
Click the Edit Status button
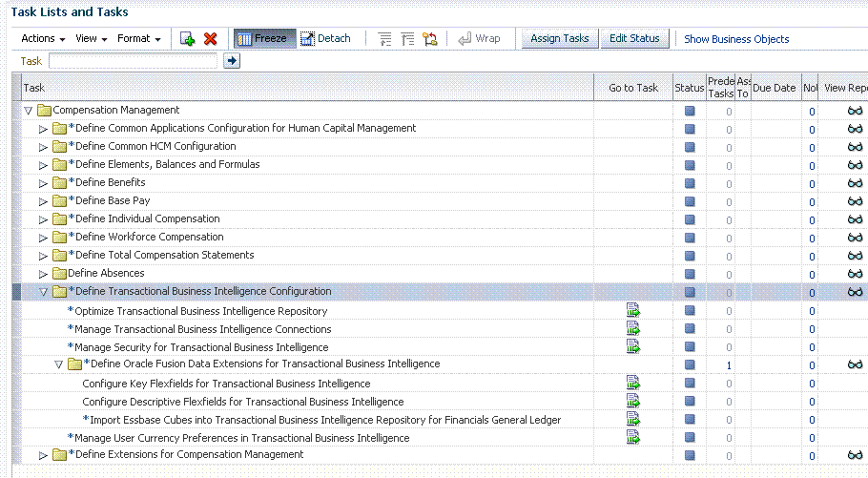click(634, 39)
